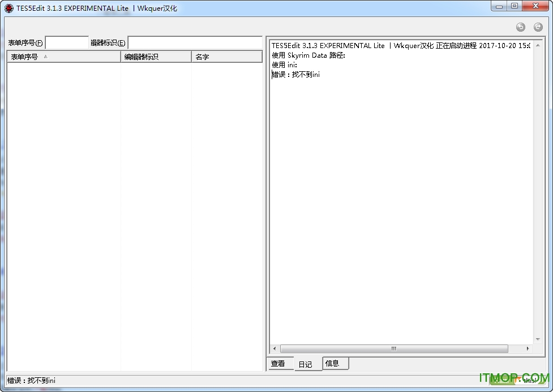Viewport: 553px width, 392px height.
Task: Click log line '使用 Skyrim Data 路径:'
Action: 308,55
